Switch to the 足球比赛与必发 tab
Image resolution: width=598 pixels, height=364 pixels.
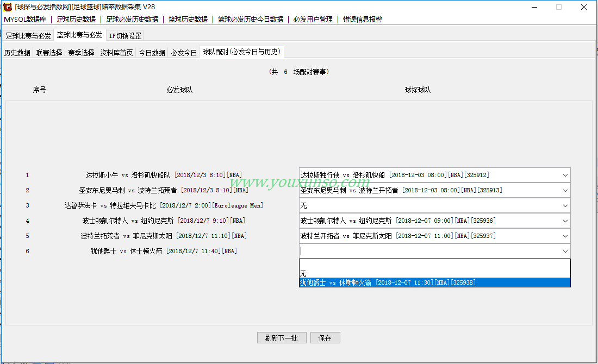pyautogui.click(x=28, y=36)
